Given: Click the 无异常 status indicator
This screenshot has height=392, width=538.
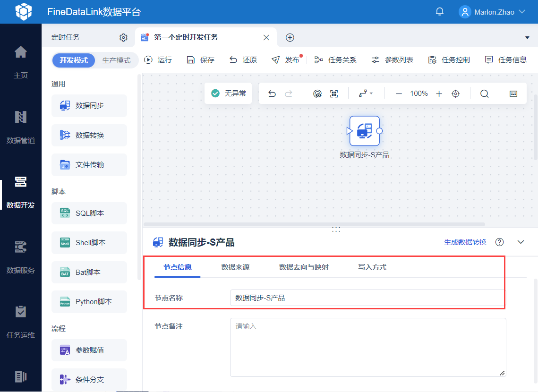Looking at the screenshot, I should point(228,94).
